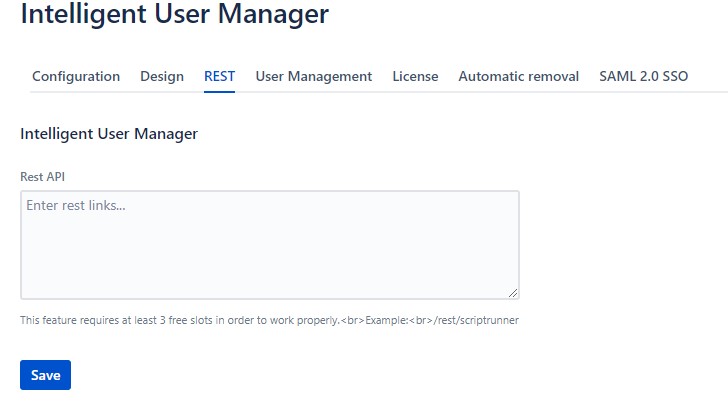Click the text area resize handle

[513, 293]
